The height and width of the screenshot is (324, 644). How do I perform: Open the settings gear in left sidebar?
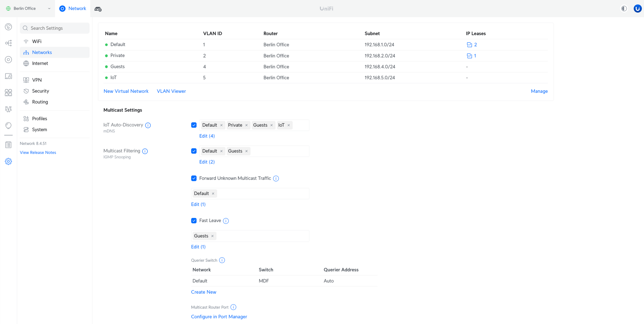8,162
